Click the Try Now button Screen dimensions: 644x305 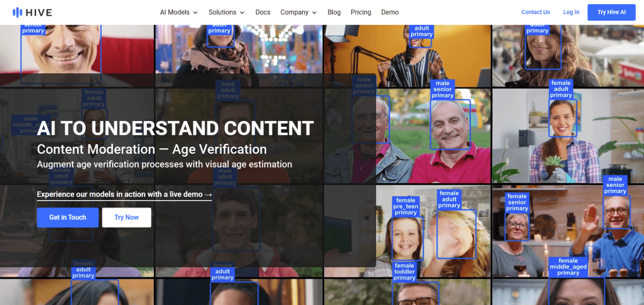[x=127, y=217]
